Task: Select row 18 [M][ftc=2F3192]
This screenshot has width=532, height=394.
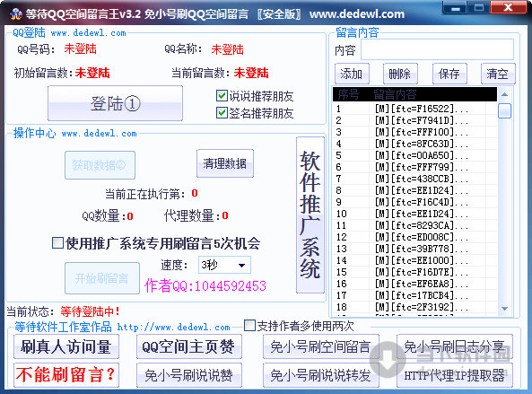Action: (414, 307)
